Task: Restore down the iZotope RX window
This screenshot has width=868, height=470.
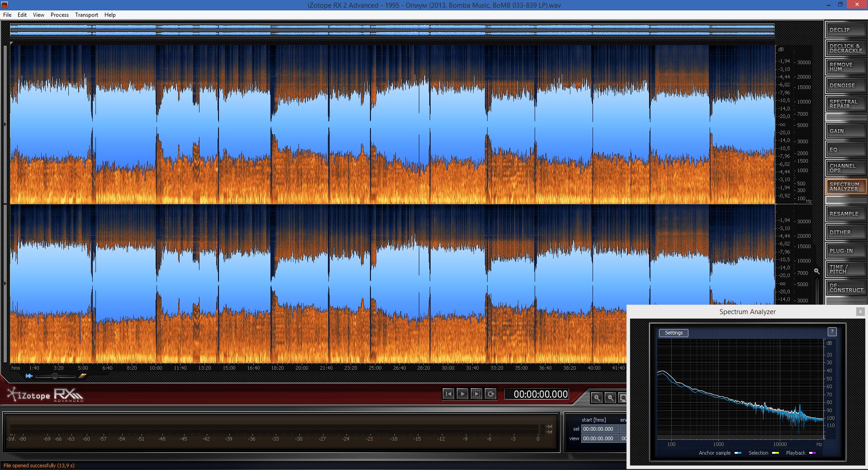Action: click(840, 5)
